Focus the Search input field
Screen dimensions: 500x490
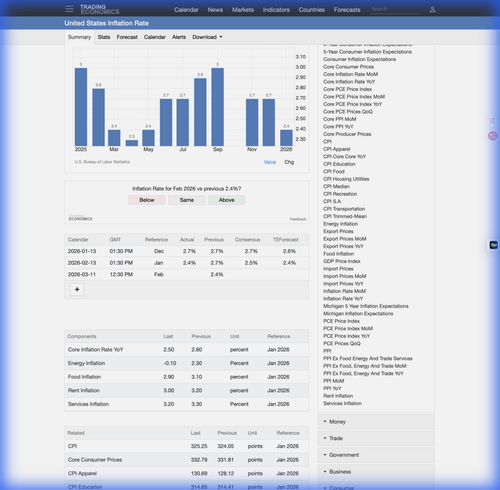[395, 9]
